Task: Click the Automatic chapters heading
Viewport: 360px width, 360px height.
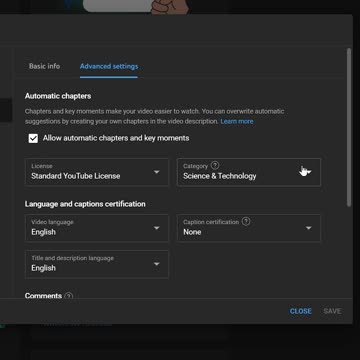Action: (x=58, y=96)
